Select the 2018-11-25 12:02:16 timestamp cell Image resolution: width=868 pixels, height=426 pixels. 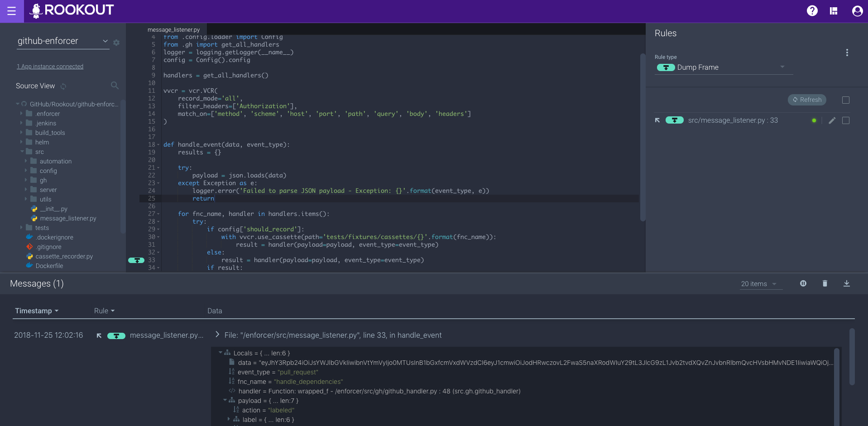click(48, 335)
